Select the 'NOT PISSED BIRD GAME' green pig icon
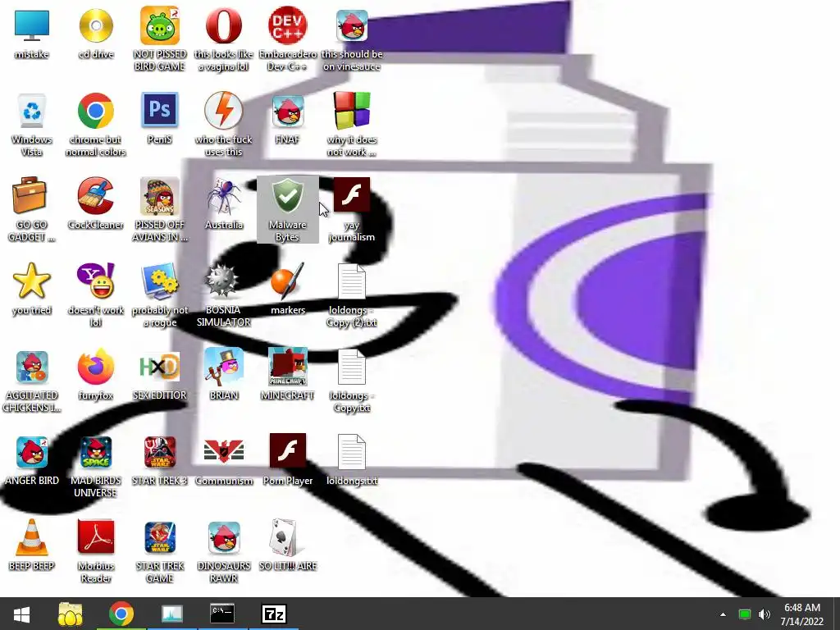Viewport: 840px width, 630px height. (x=160, y=25)
